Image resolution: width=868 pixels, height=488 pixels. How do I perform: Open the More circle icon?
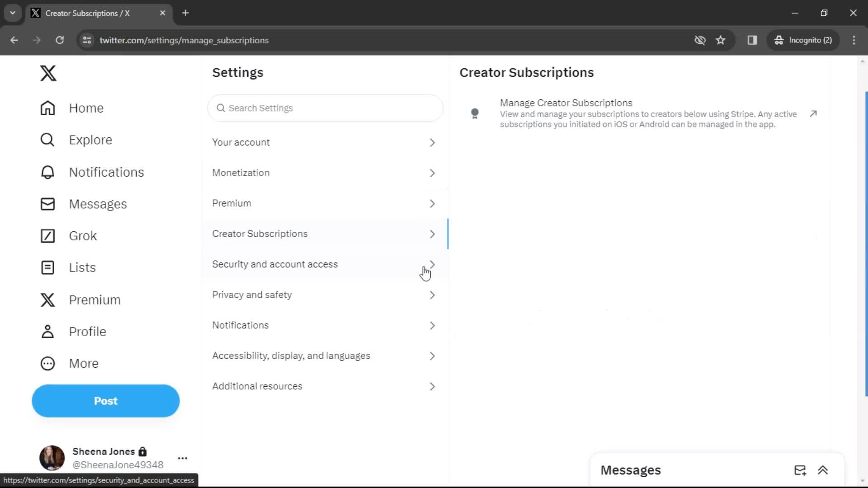[47, 364]
